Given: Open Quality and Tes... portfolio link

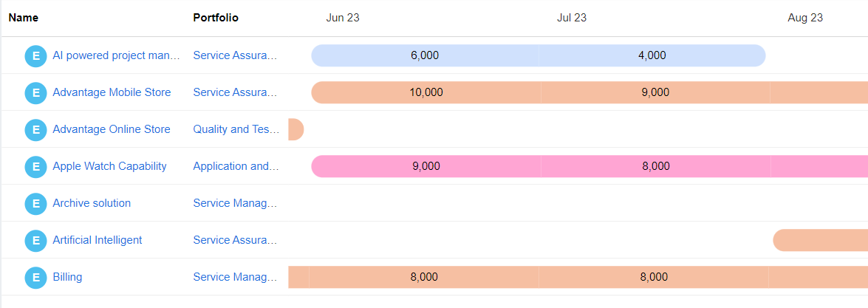Looking at the screenshot, I should pyautogui.click(x=236, y=129).
